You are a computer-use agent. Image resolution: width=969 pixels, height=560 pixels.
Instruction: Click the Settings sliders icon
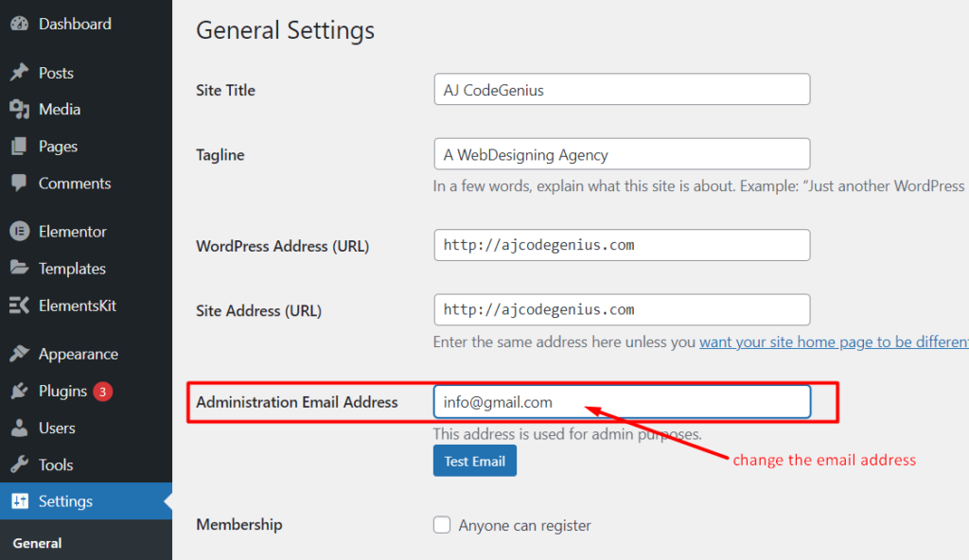[x=19, y=501]
